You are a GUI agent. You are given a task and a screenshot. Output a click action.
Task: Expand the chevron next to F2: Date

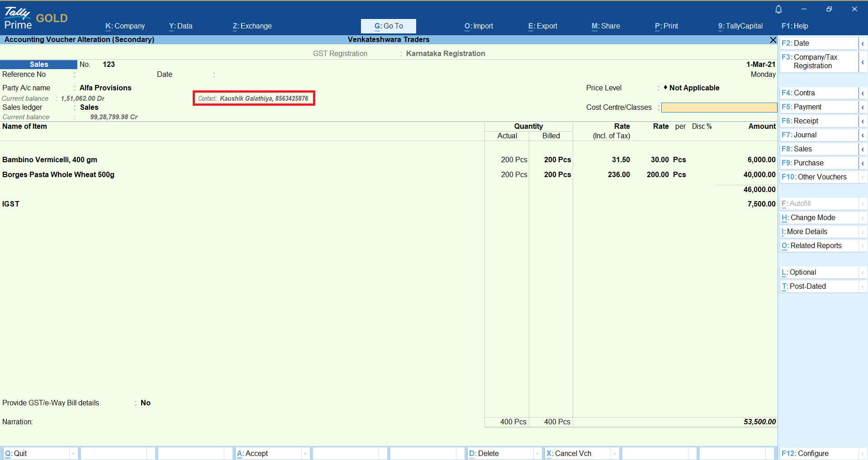pos(863,43)
